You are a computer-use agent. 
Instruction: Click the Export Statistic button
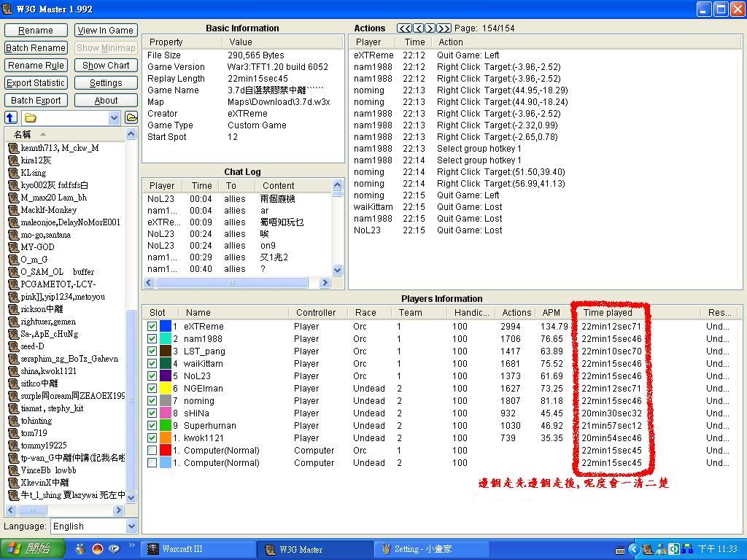point(36,83)
